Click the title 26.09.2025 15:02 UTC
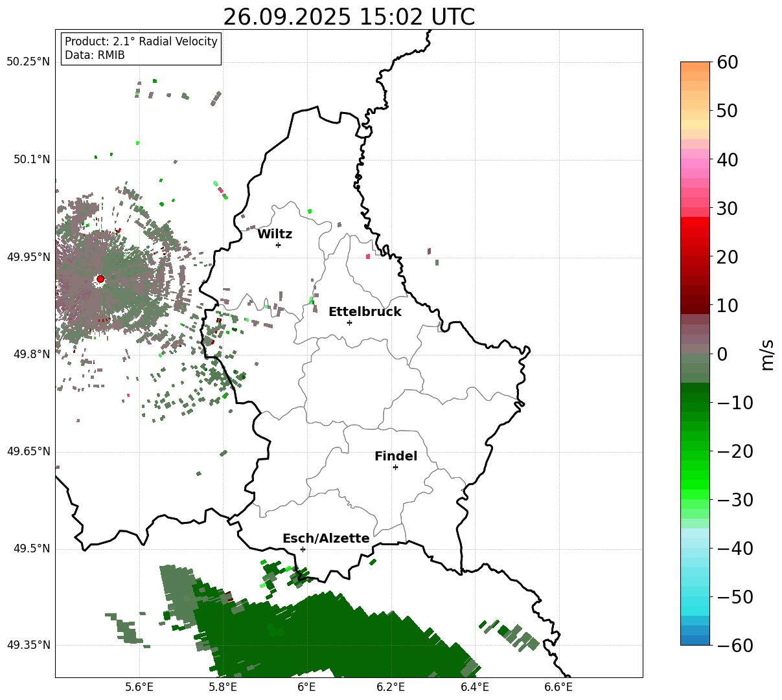782x700 pixels. [x=349, y=17]
